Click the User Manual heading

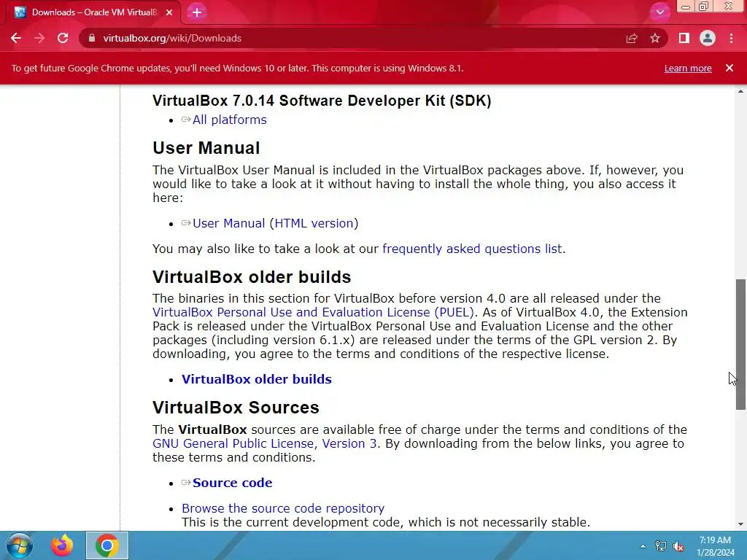coord(206,148)
